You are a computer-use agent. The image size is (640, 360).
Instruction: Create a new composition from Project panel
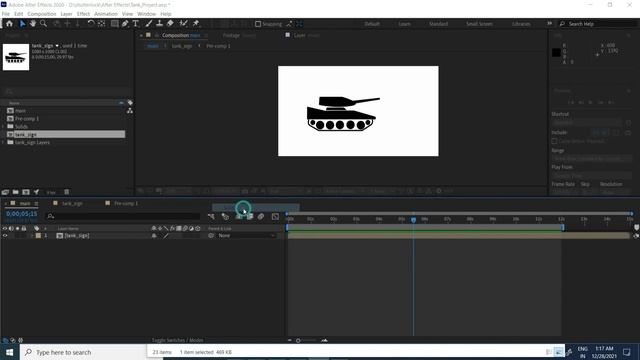pos(26,192)
